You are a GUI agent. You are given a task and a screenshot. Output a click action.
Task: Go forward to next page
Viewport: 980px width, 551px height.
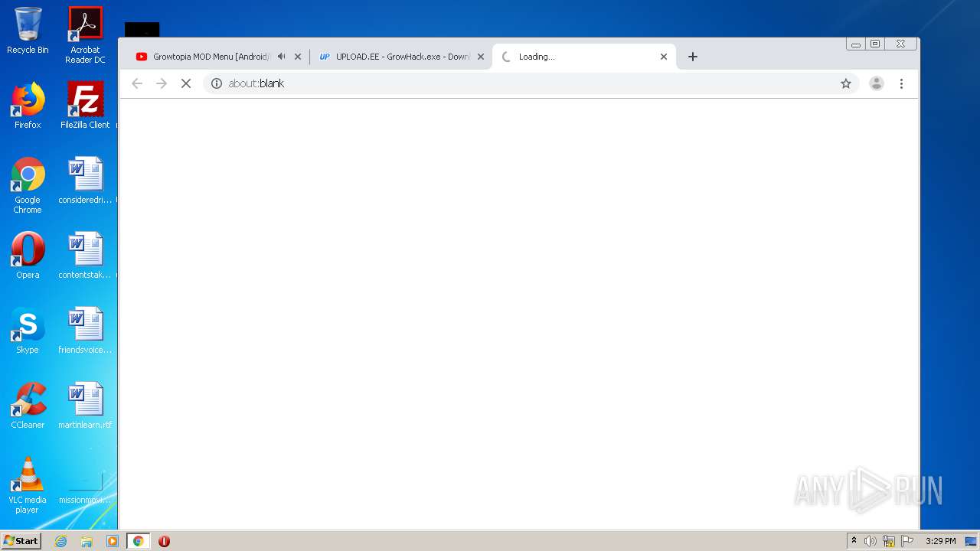tap(162, 83)
